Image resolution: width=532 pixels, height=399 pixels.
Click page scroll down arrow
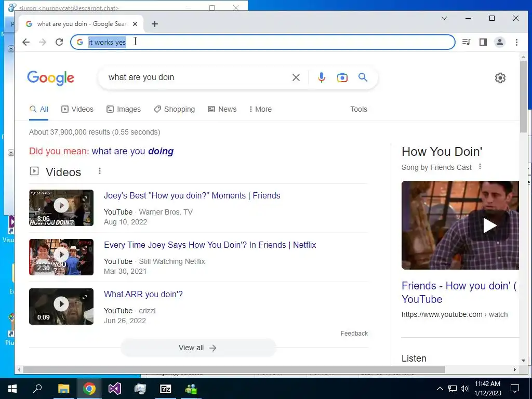click(523, 361)
